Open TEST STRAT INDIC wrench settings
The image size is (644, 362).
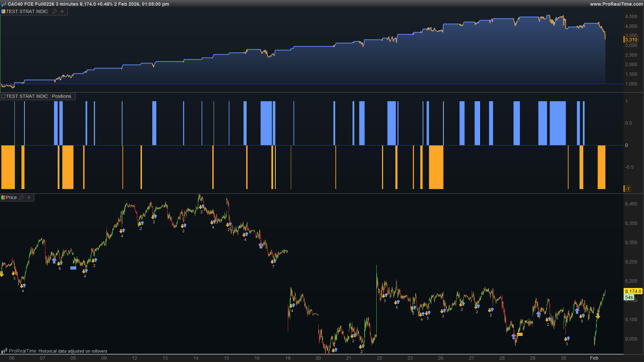point(55,11)
